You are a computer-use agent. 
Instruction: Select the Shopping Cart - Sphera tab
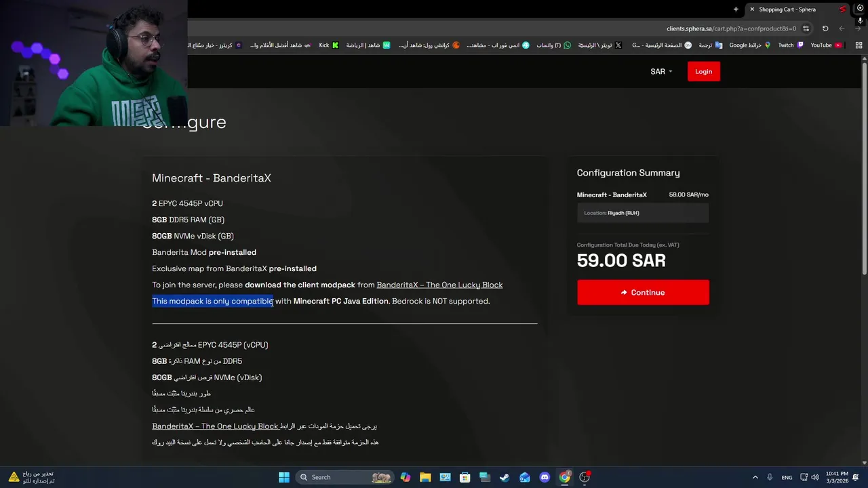click(797, 9)
